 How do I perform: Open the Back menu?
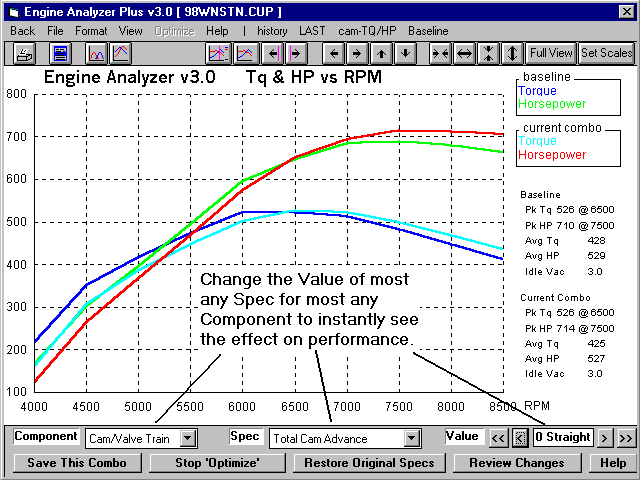pyautogui.click(x=22, y=31)
